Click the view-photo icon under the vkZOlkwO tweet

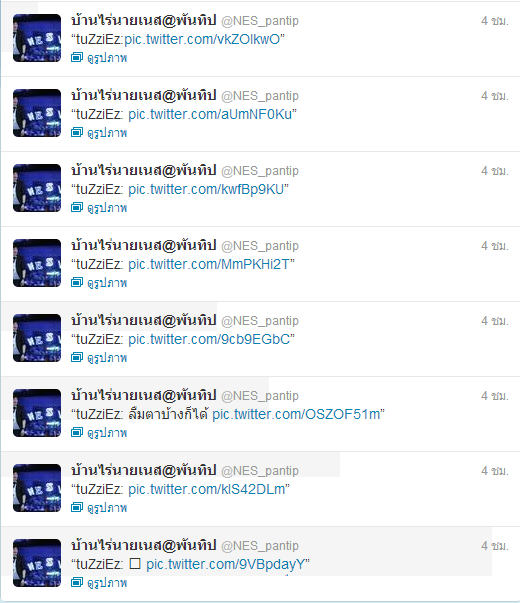coord(77,58)
